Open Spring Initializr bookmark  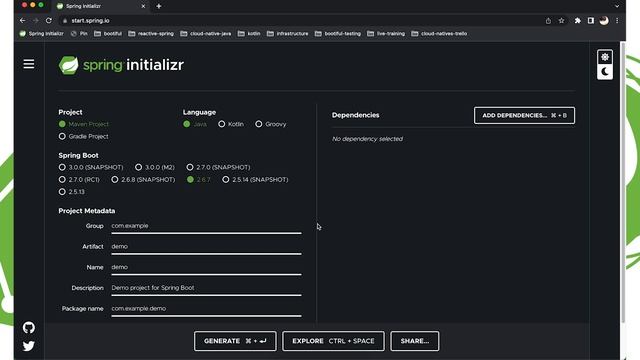coord(42,34)
